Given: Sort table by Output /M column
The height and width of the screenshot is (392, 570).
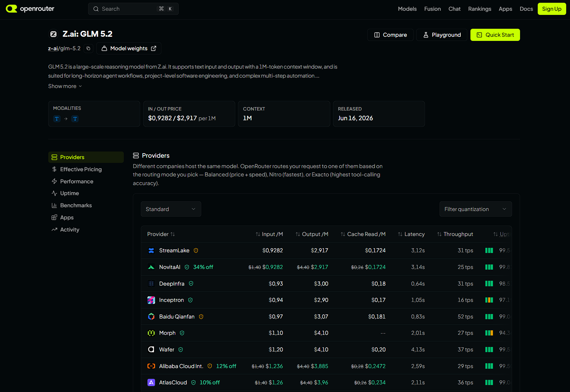Looking at the screenshot, I should [312, 234].
